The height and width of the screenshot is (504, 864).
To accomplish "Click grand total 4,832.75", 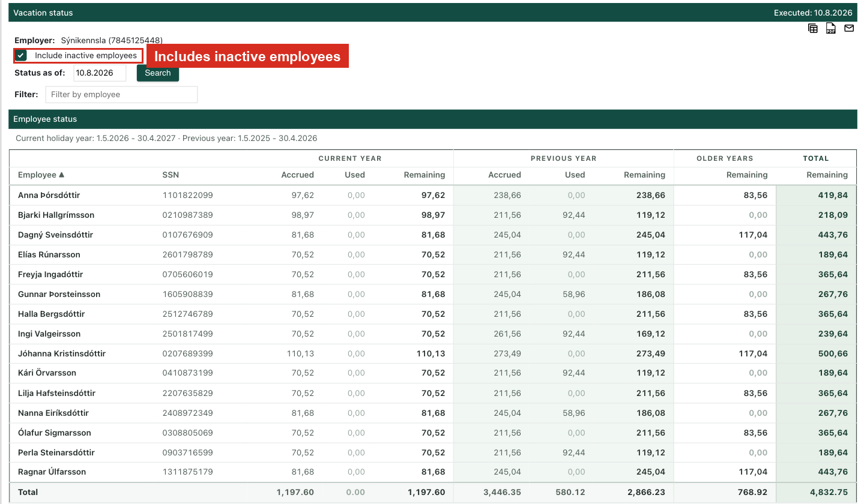I will pyautogui.click(x=829, y=492).
